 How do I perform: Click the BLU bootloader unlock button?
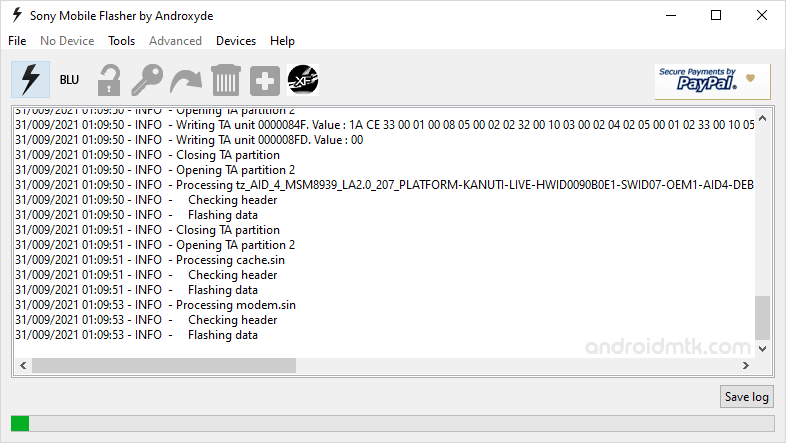click(x=69, y=80)
